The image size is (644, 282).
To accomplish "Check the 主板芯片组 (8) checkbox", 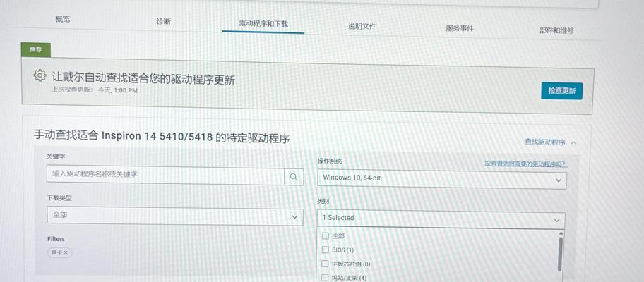I will point(326,264).
